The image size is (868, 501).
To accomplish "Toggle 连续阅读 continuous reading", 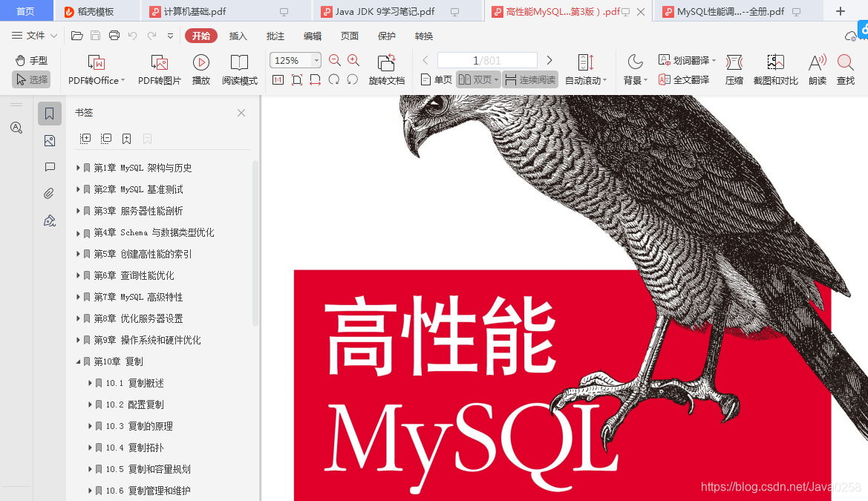I will pyautogui.click(x=530, y=79).
